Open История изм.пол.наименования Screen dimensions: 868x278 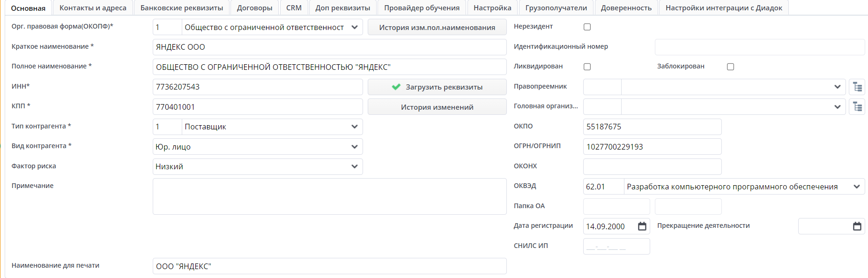(437, 27)
